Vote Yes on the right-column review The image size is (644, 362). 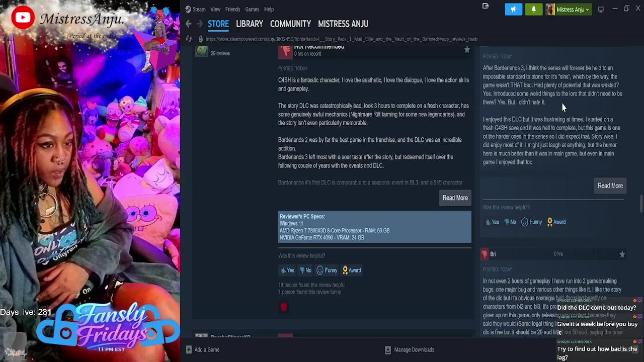point(492,222)
